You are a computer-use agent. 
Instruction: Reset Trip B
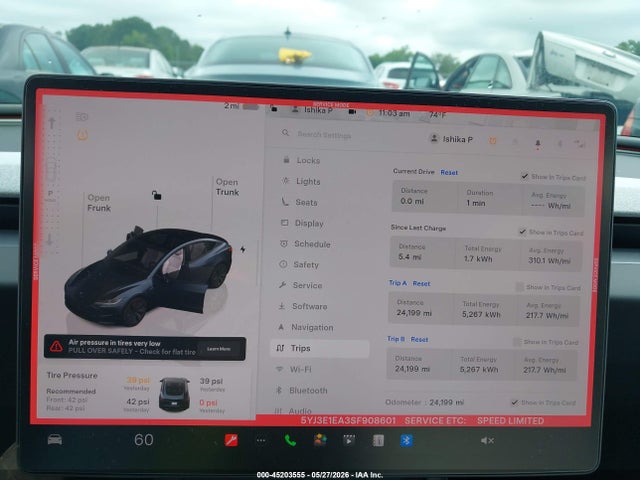(419, 339)
